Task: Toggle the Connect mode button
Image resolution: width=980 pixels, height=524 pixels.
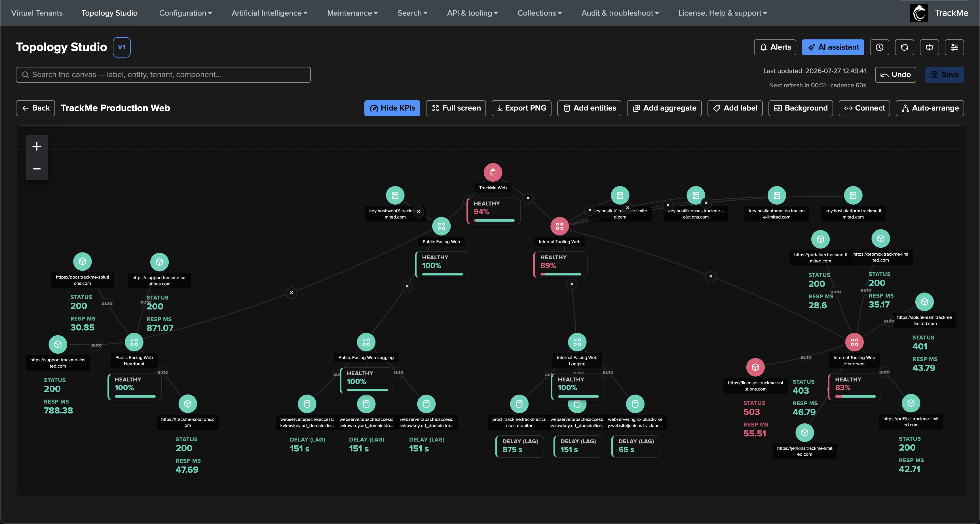Action: pyautogui.click(x=864, y=108)
